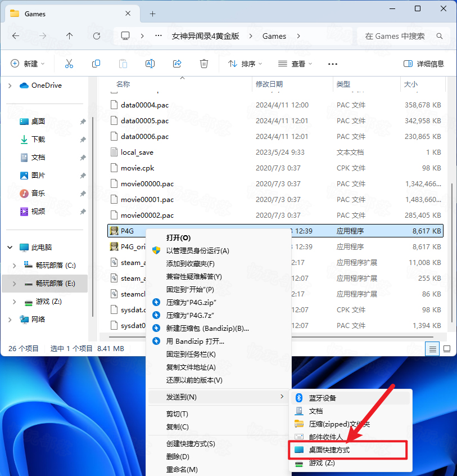Close the Games tab
Image resolution: width=457 pixels, height=476 pixels.
click(x=128, y=14)
